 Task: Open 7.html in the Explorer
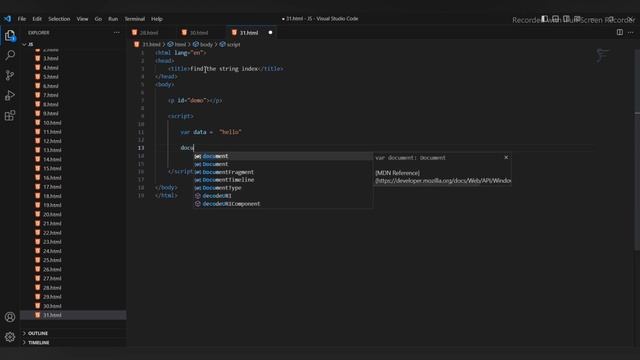coord(51,95)
